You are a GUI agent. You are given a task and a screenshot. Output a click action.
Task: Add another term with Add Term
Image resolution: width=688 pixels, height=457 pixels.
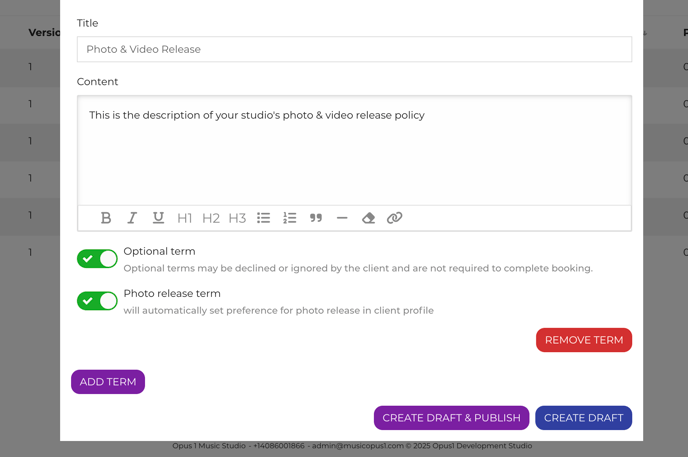pos(108,382)
